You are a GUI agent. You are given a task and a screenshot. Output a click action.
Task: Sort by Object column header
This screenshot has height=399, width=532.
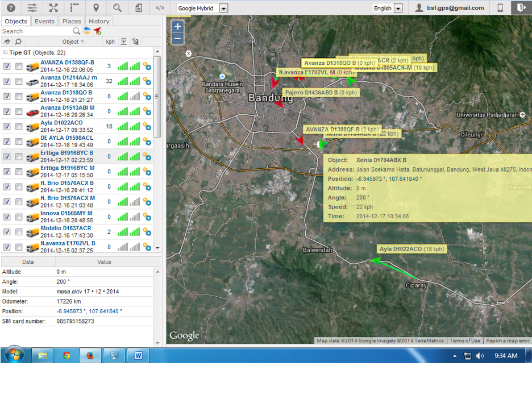(70, 41)
